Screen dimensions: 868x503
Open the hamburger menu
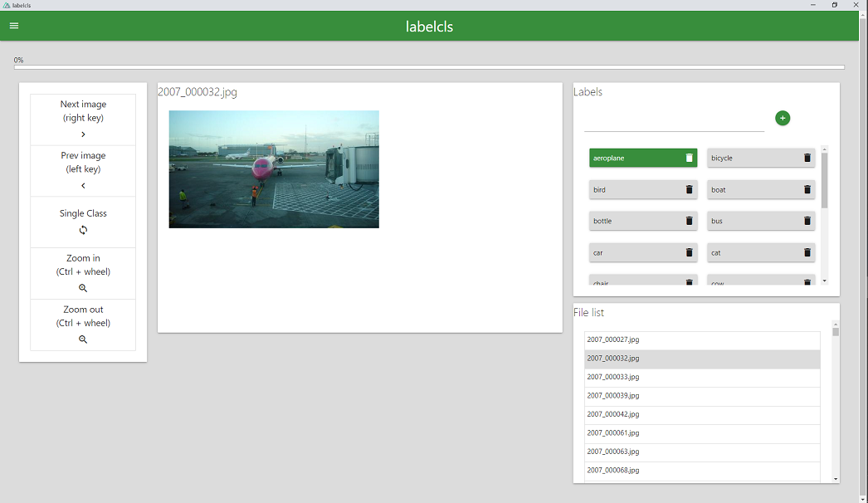[14, 26]
